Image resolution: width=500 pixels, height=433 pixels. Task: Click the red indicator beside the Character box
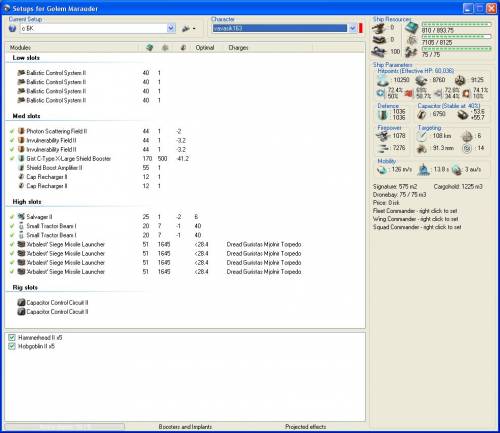tap(360, 28)
